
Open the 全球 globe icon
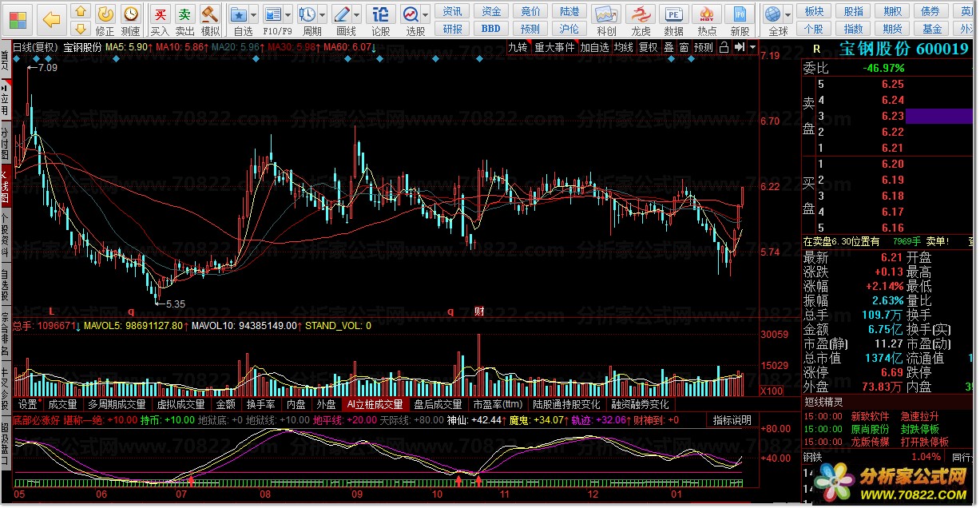coord(772,15)
